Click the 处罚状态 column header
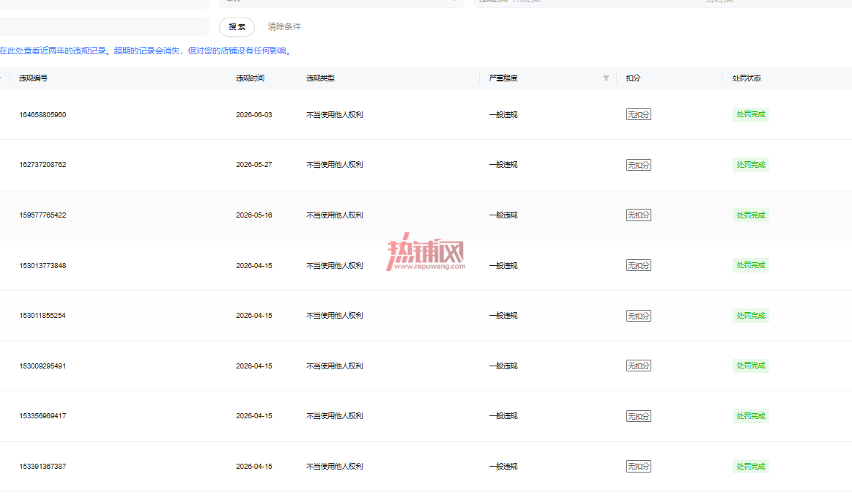The height and width of the screenshot is (504, 852). [x=747, y=78]
